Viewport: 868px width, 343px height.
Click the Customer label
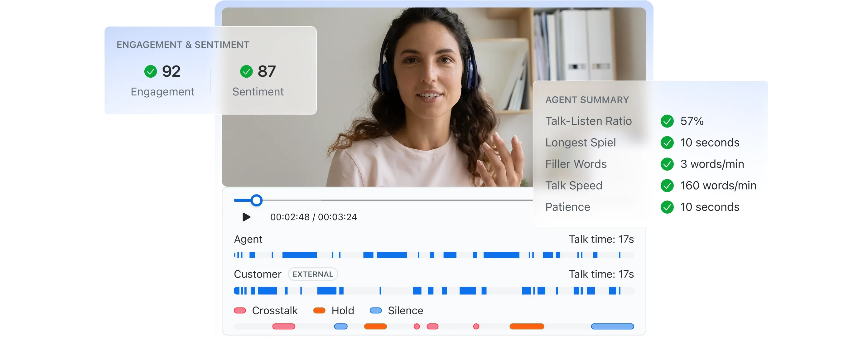point(258,274)
